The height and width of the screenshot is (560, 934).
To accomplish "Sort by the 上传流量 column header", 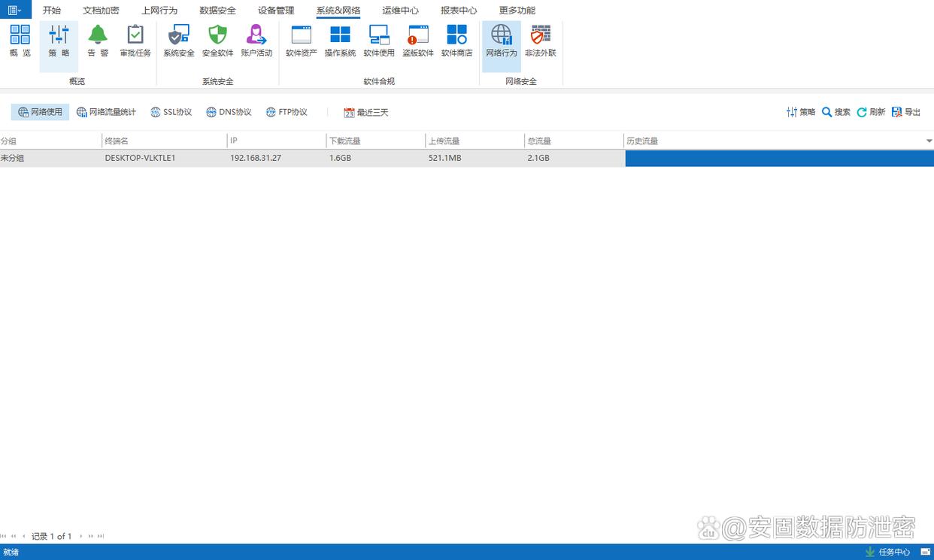I will pyautogui.click(x=475, y=141).
